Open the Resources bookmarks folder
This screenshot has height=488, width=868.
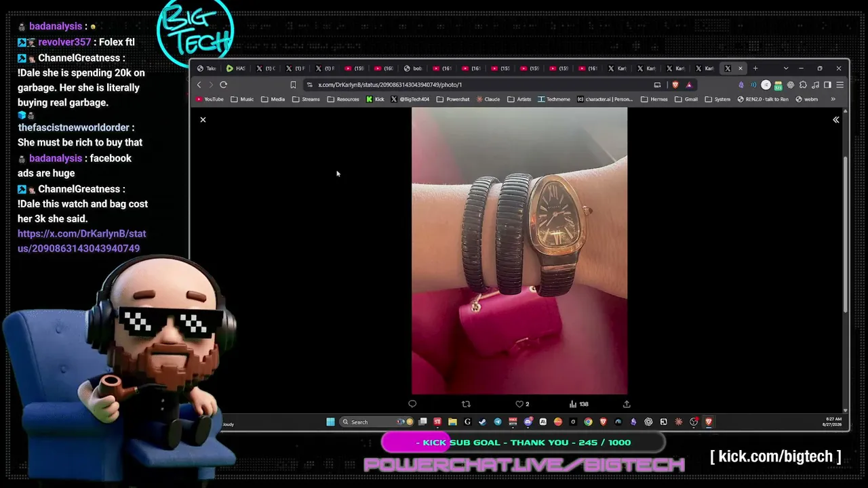343,99
